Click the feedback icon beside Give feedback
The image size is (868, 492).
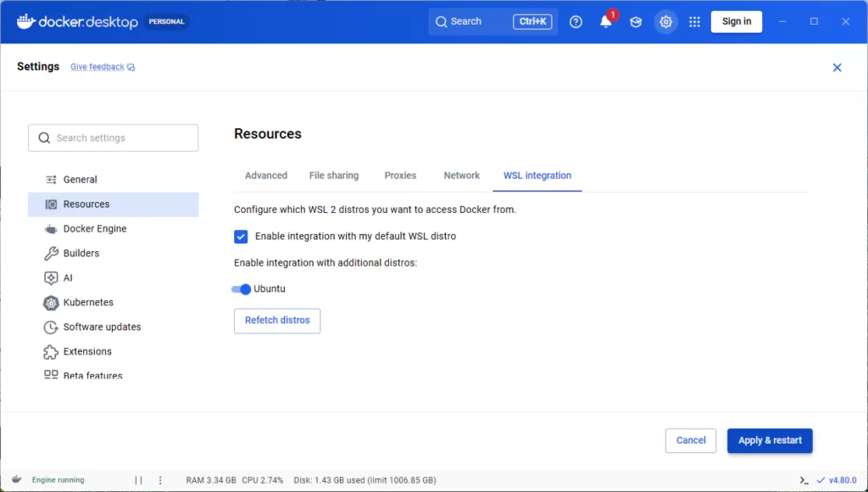pyautogui.click(x=131, y=67)
